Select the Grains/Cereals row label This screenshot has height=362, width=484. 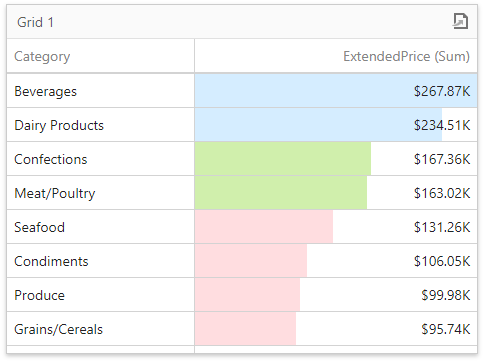(58, 329)
